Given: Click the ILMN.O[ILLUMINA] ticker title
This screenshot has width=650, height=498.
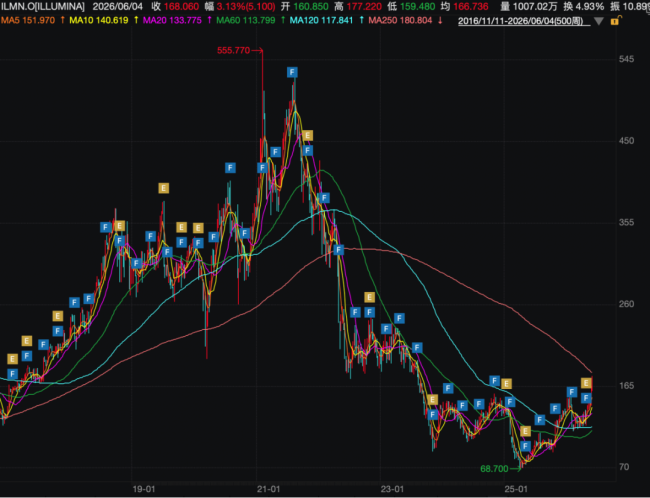Looking at the screenshot, I should 42,7.
